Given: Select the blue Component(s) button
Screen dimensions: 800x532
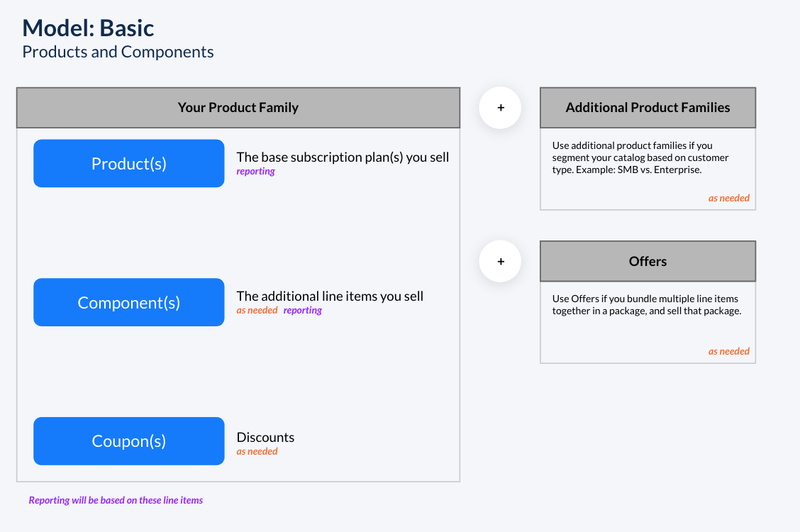Looking at the screenshot, I should (129, 302).
